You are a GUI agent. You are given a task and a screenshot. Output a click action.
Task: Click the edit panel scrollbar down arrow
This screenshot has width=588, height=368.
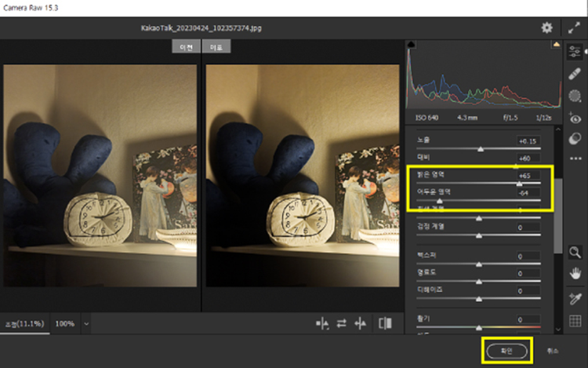point(558,330)
